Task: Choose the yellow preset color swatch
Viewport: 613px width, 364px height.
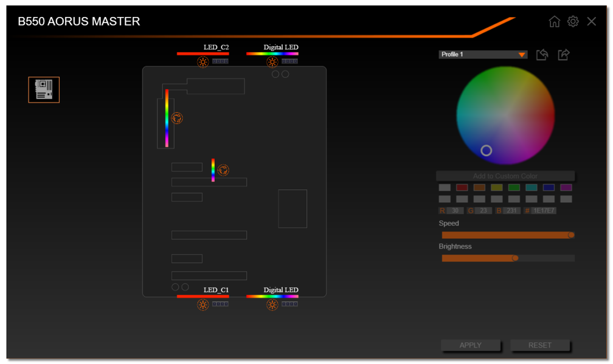Action: coord(496,187)
